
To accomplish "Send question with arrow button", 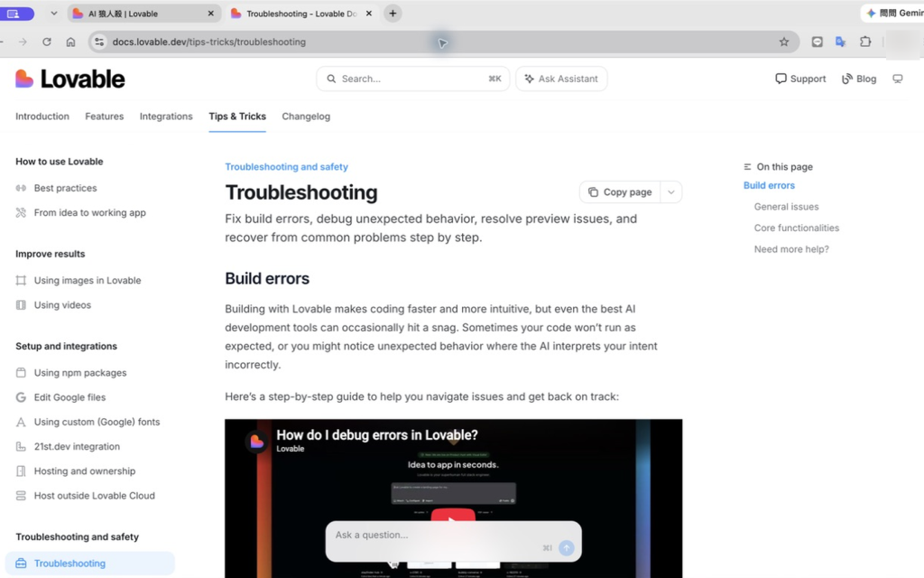I will [x=567, y=548].
